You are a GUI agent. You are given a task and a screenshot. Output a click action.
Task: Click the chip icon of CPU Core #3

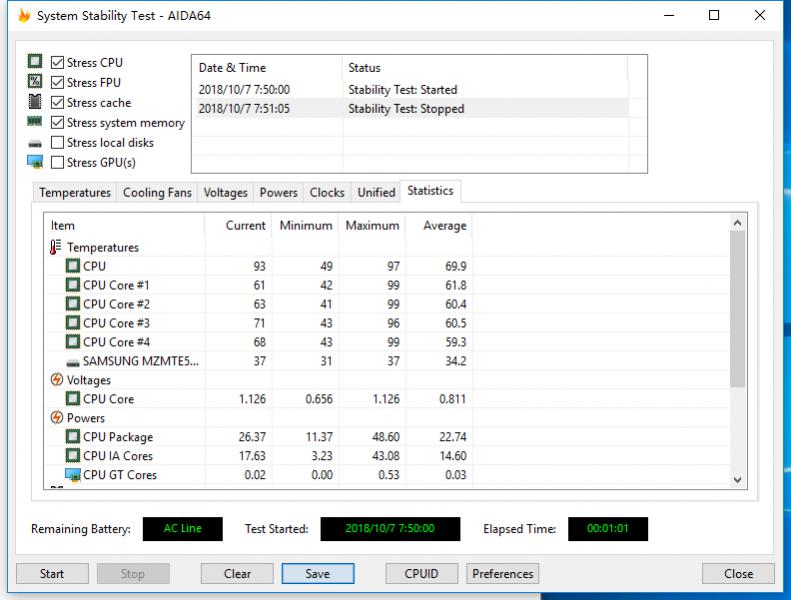click(73, 322)
